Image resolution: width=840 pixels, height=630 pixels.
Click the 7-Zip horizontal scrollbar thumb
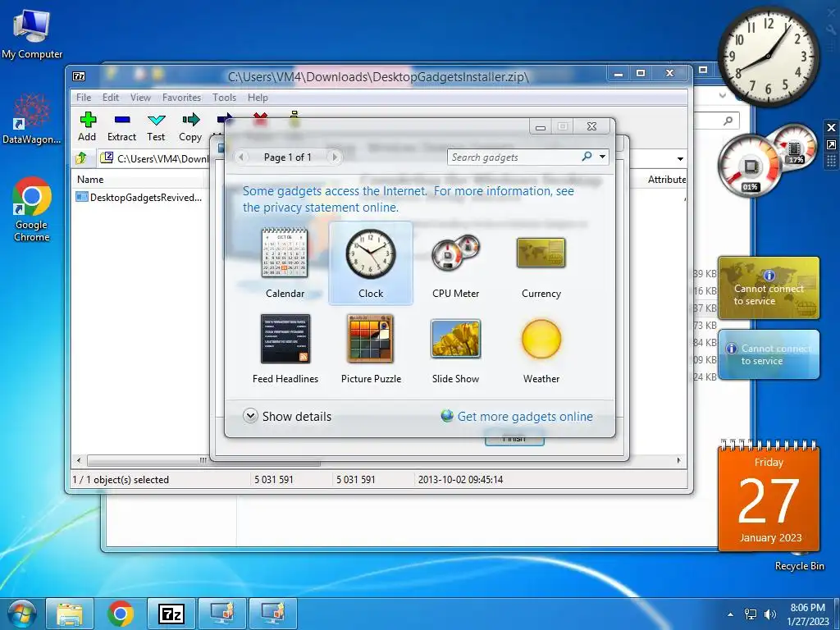pyautogui.click(x=203, y=460)
